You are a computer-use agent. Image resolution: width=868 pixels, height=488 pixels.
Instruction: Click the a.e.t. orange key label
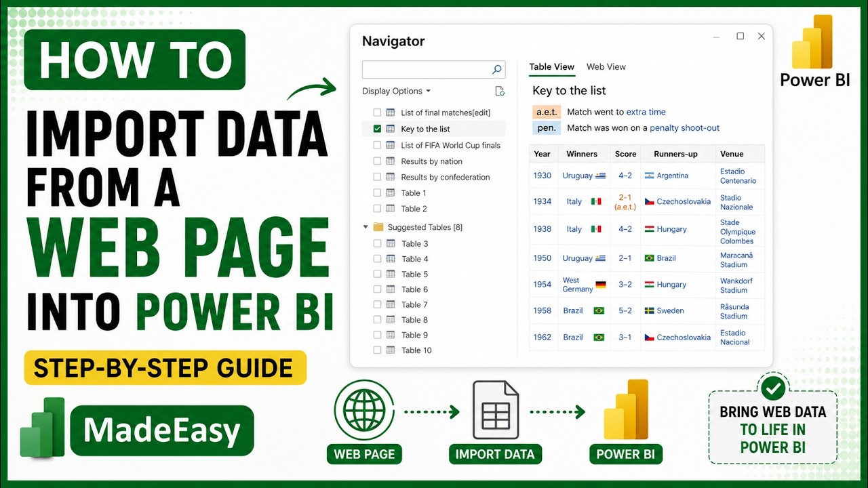(x=547, y=112)
